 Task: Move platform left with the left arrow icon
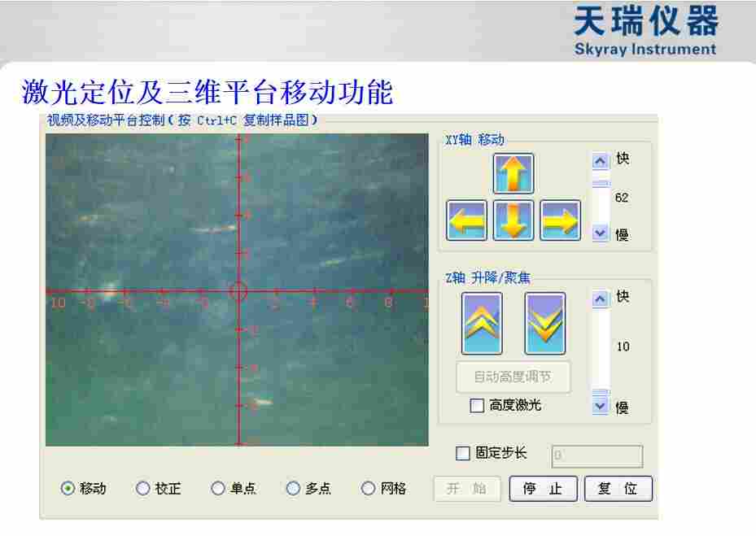coord(466,220)
